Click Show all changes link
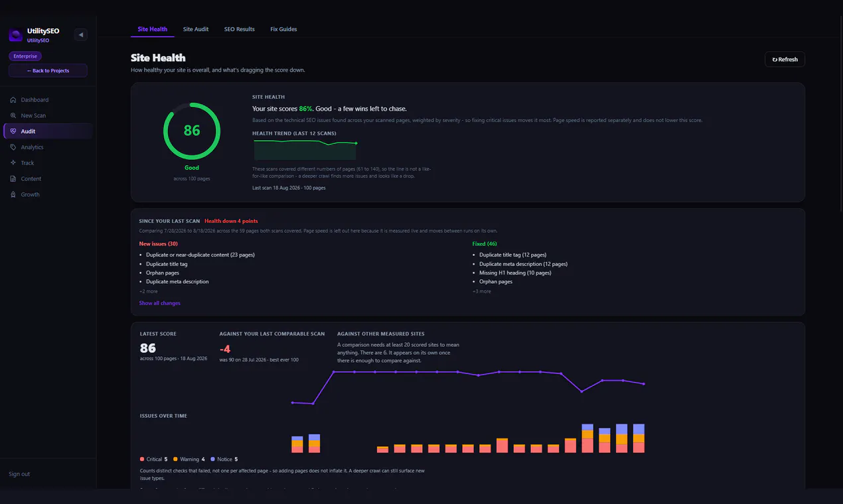Viewport: 843px width, 504px height. tap(159, 303)
